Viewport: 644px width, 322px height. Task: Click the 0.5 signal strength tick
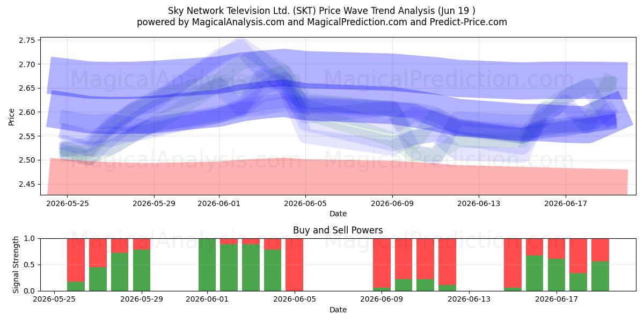pyautogui.click(x=30, y=265)
